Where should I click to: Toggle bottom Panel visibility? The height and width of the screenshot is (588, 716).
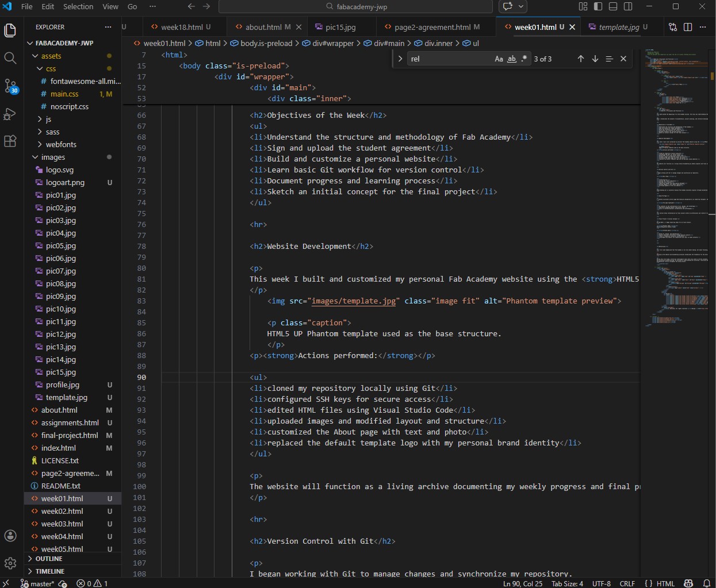click(613, 6)
